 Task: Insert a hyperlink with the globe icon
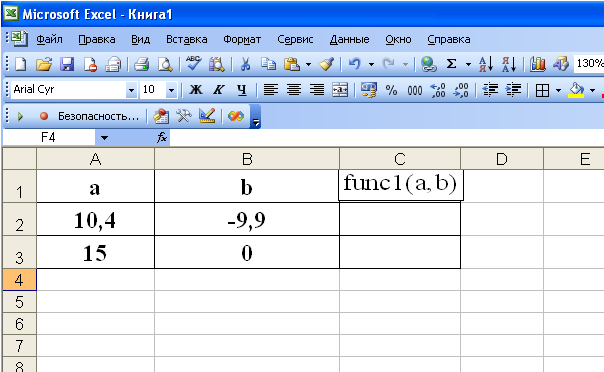point(428,64)
